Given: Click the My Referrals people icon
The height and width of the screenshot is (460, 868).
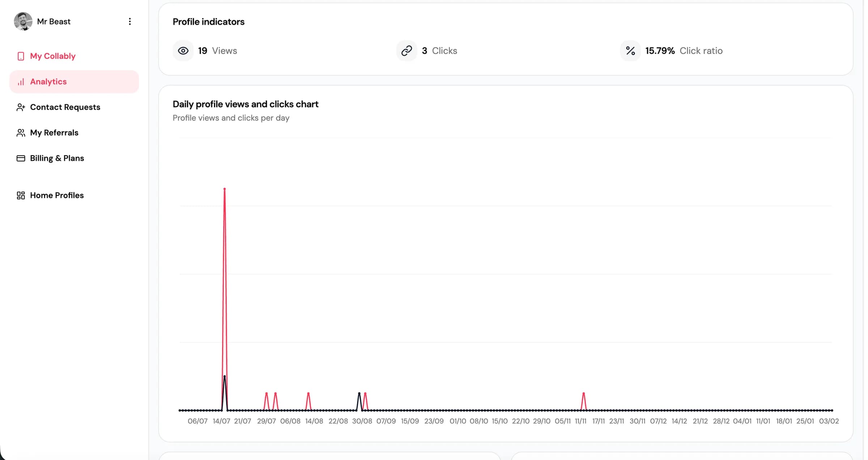Looking at the screenshot, I should (21, 133).
